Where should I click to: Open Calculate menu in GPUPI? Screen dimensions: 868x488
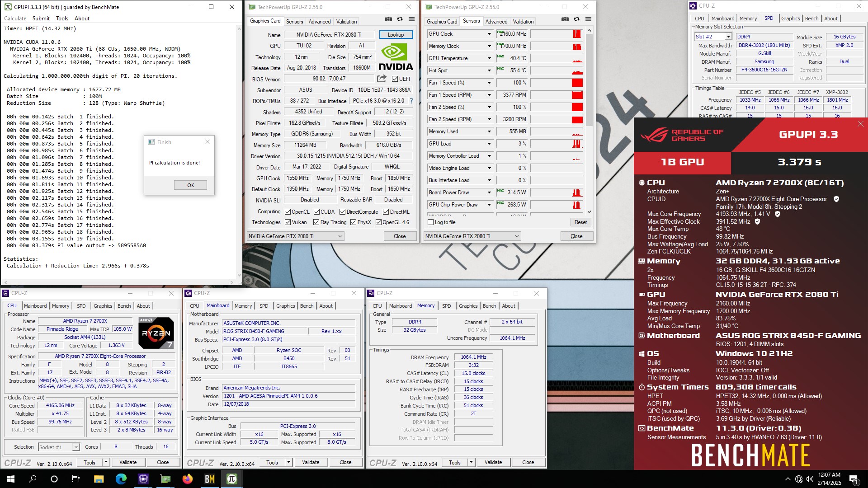coord(15,19)
